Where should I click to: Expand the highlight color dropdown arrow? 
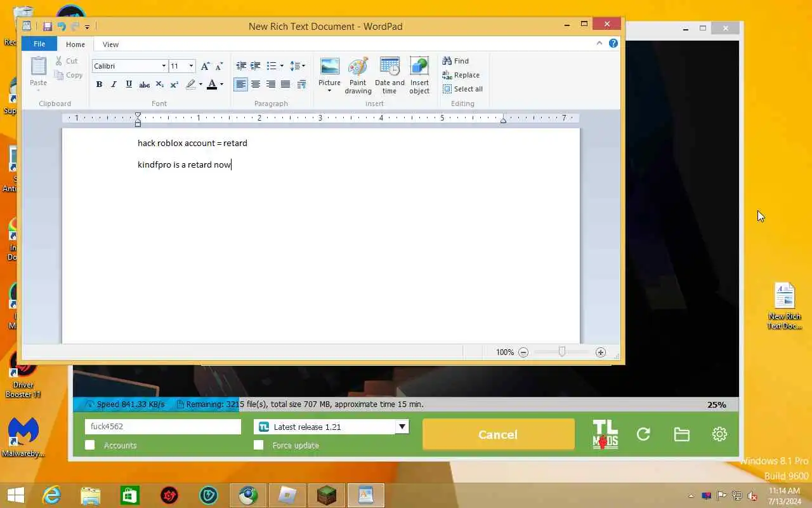[x=200, y=84]
